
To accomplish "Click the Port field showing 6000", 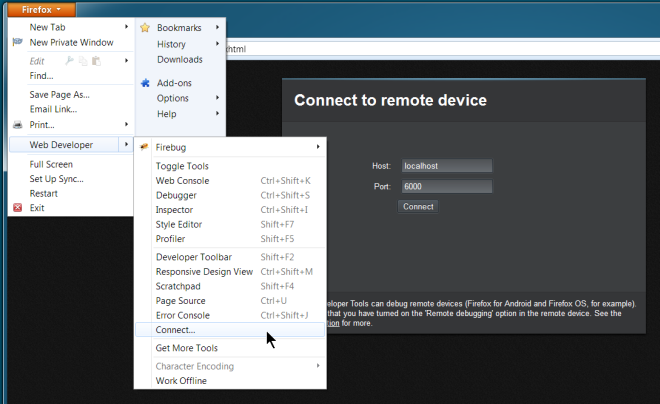I will click(x=447, y=186).
